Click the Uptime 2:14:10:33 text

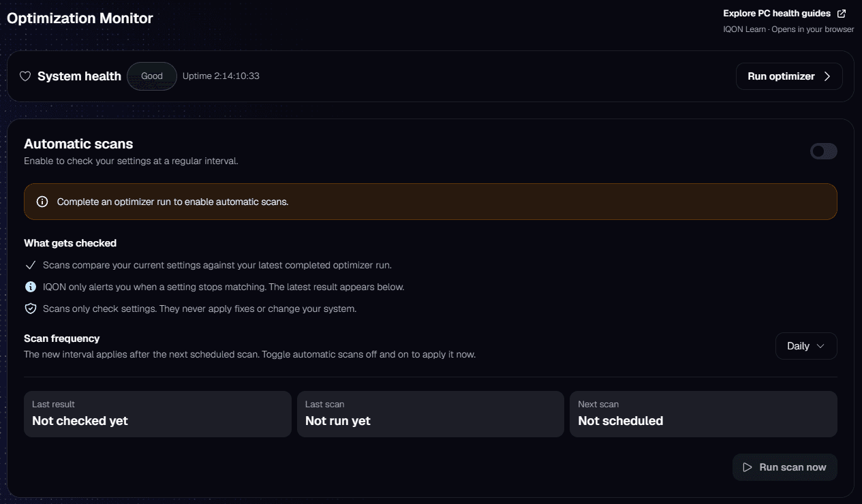(x=221, y=76)
